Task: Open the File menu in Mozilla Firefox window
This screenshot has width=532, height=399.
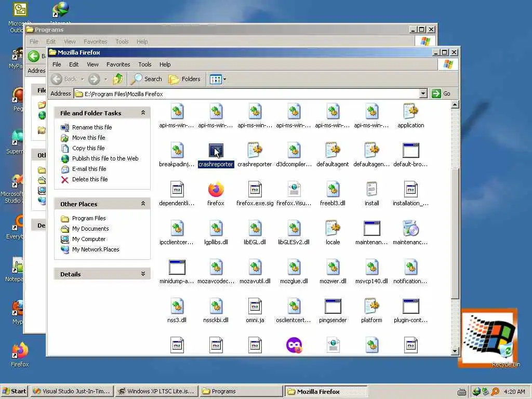Action: [x=57, y=64]
